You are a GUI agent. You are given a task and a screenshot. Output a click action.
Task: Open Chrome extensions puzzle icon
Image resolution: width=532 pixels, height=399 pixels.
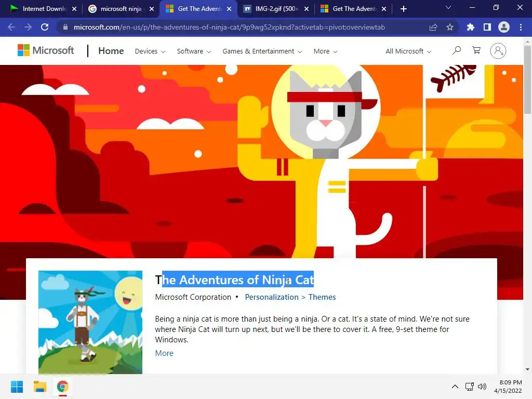click(471, 27)
